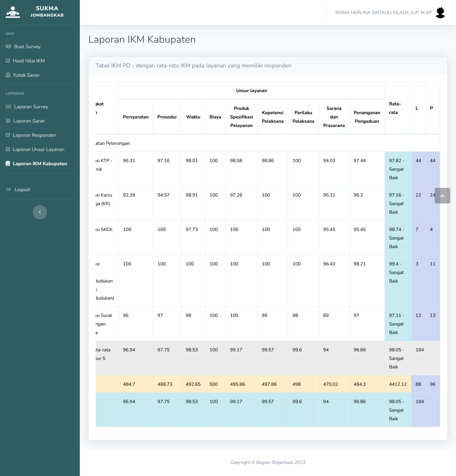Click the Penanganan Pengaduan column header

[366, 117]
